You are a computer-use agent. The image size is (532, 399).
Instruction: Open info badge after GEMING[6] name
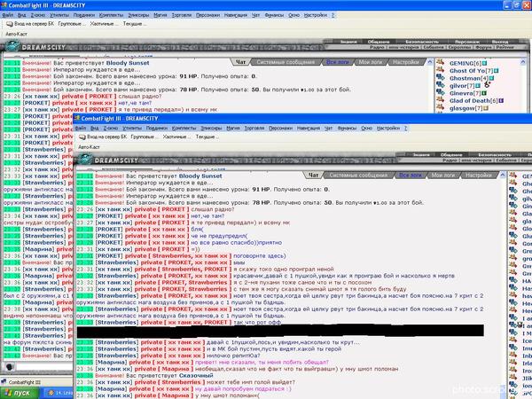click(484, 64)
